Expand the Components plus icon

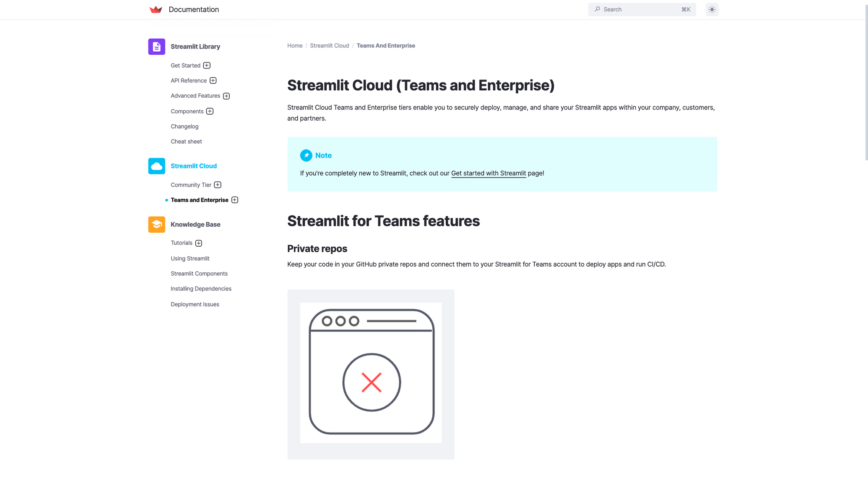pyautogui.click(x=210, y=111)
